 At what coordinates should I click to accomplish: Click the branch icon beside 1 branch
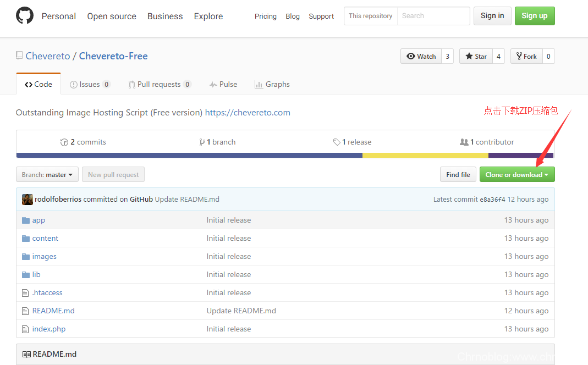tap(202, 142)
